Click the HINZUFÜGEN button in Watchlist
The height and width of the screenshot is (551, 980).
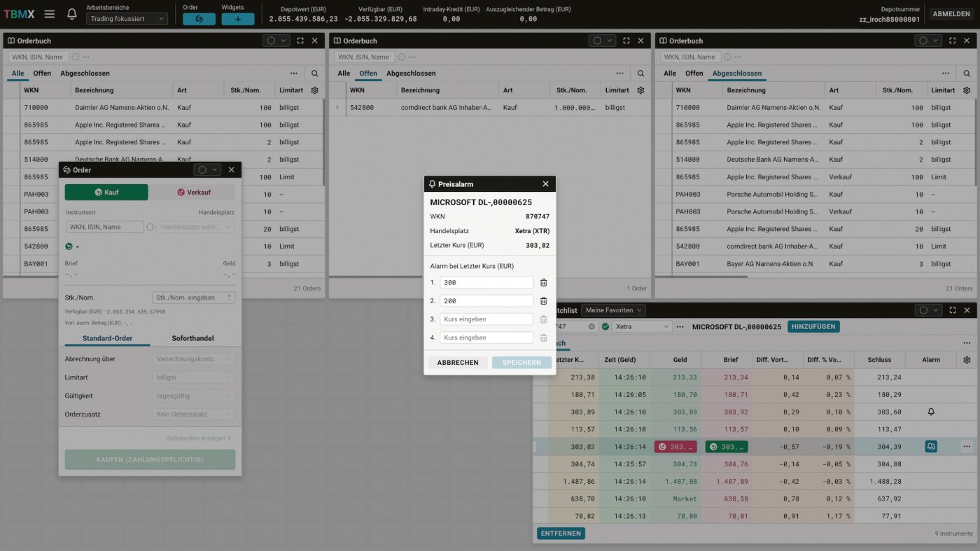(813, 327)
